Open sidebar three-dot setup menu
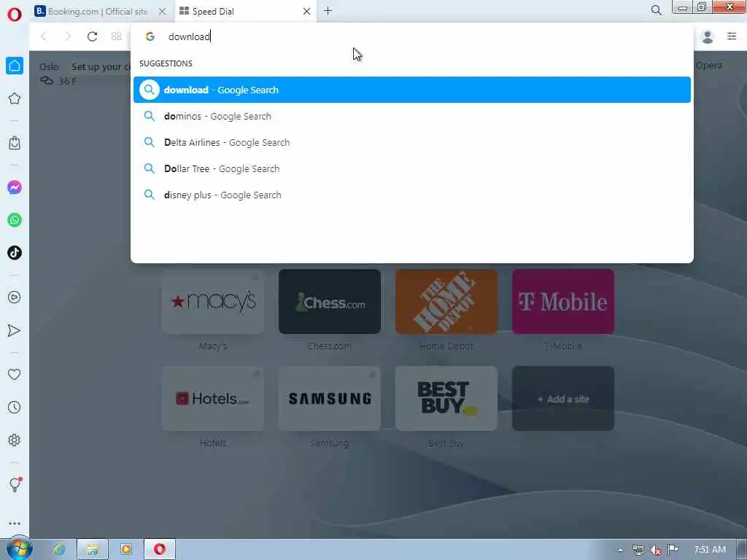 (15, 524)
